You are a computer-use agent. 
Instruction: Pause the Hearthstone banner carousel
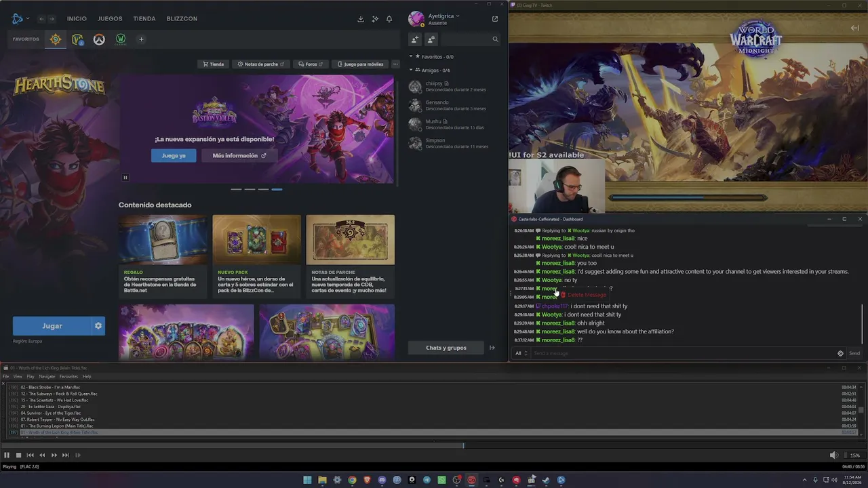(125, 178)
